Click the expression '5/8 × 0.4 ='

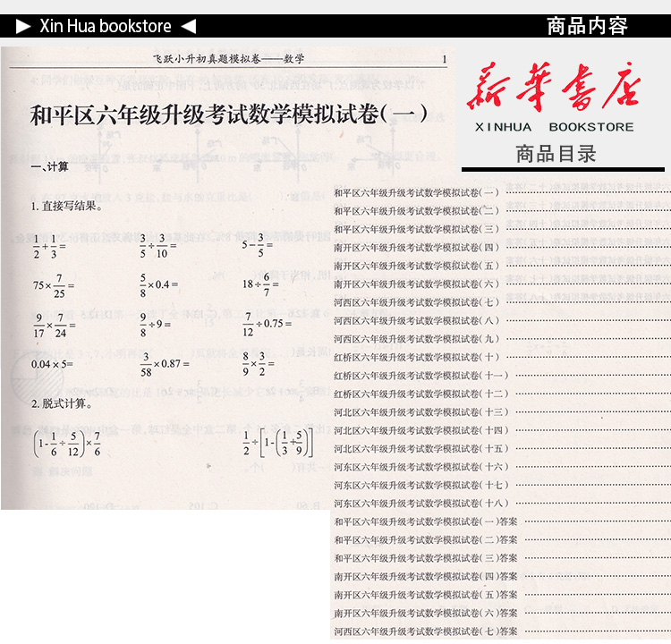pos(158,285)
